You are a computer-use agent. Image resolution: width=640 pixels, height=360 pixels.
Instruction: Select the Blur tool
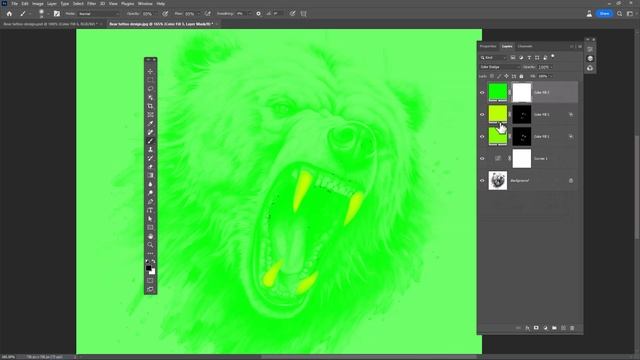150,184
